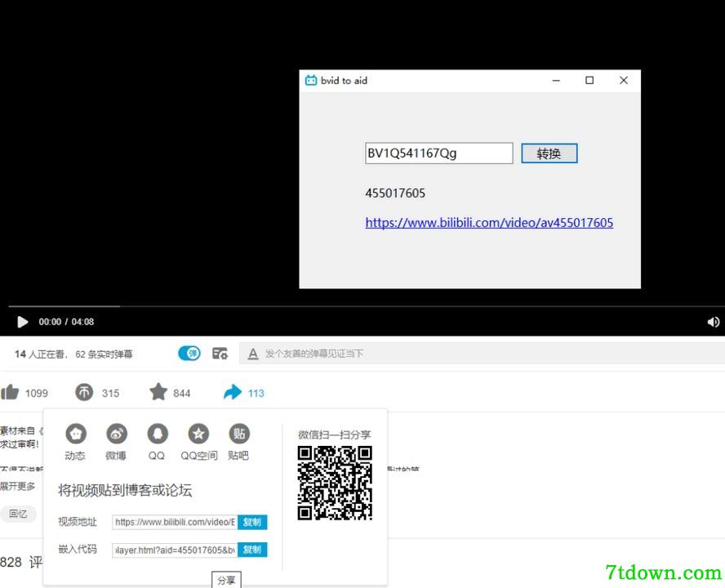725x588 pixels.
Task: Click the play button in the video player
Action: pyautogui.click(x=22, y=322)
